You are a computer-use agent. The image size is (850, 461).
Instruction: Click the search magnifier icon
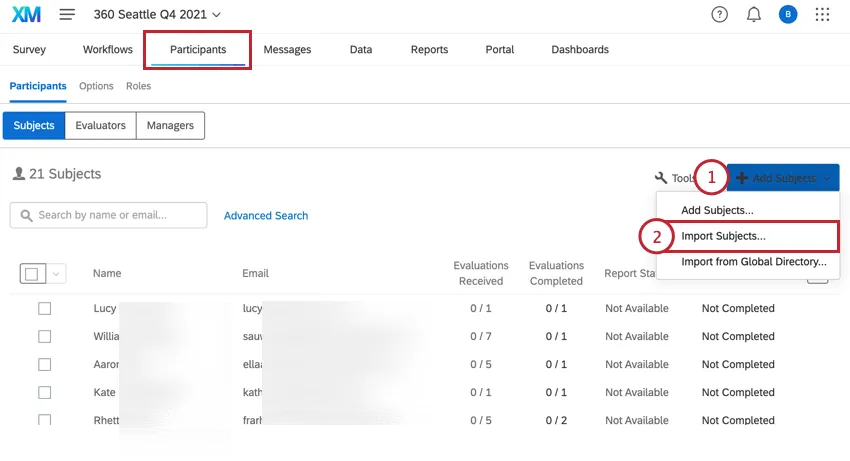[25, 215]
